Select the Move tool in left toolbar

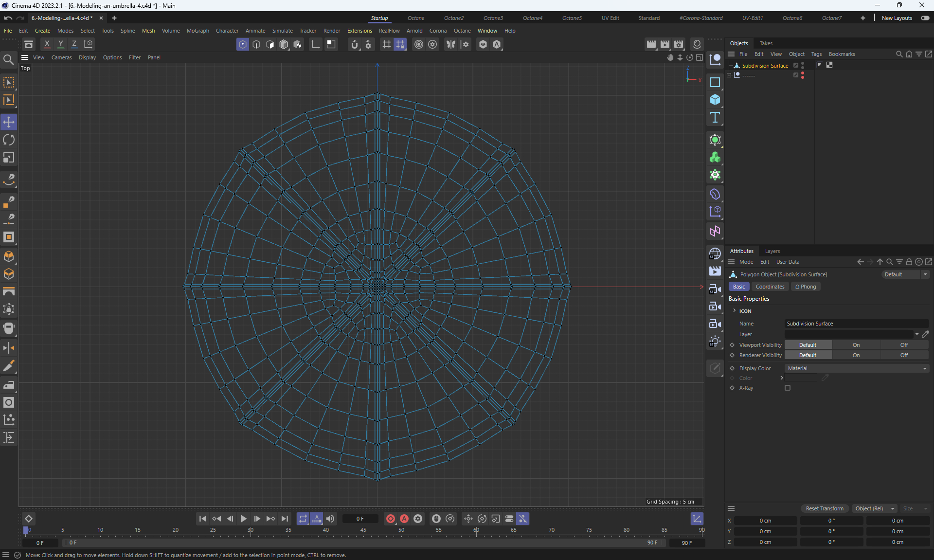pyautogui.click(x=9, y=122)
